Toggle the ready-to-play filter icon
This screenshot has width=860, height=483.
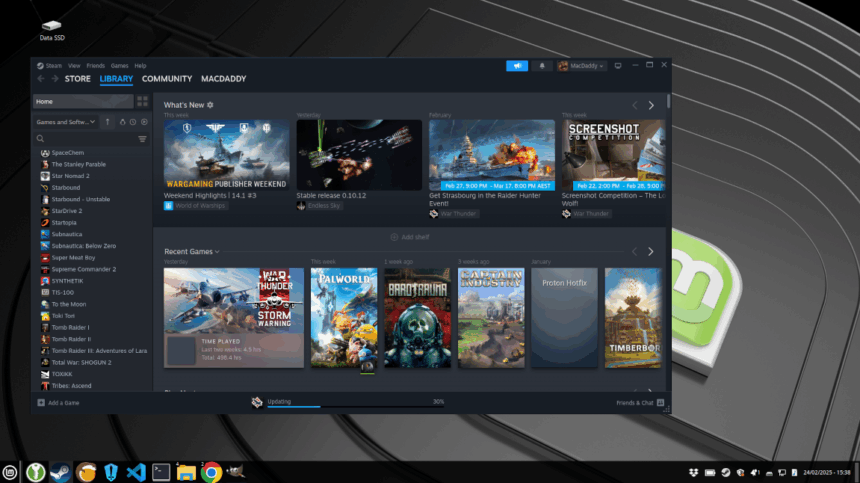144,122
